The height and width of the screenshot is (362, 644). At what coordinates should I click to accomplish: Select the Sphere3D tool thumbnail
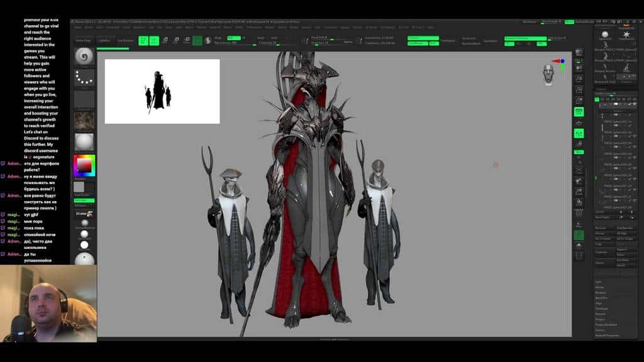[x=604, y=35]
